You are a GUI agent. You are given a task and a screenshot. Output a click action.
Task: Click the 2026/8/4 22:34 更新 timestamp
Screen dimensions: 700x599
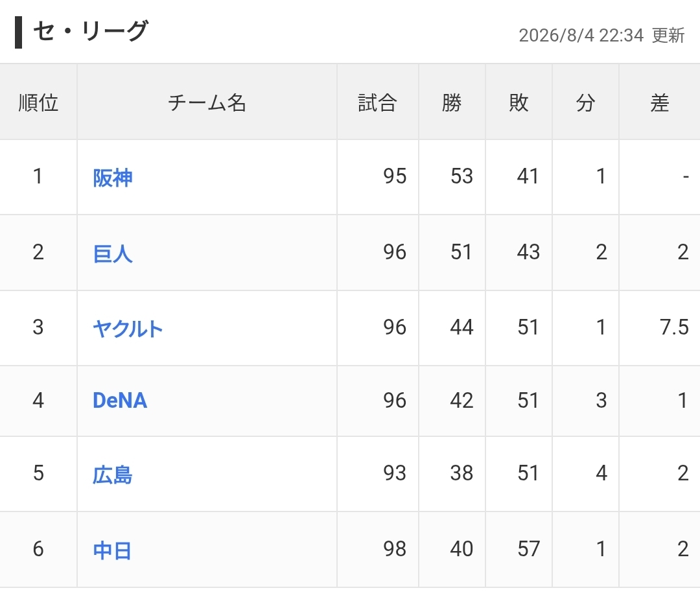click(601, 35)
